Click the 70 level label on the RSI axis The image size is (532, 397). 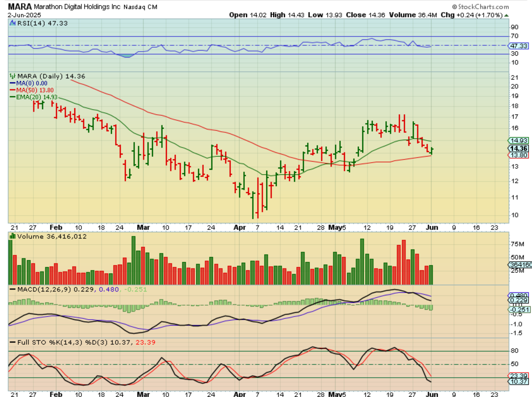click(x=514, y=36)
